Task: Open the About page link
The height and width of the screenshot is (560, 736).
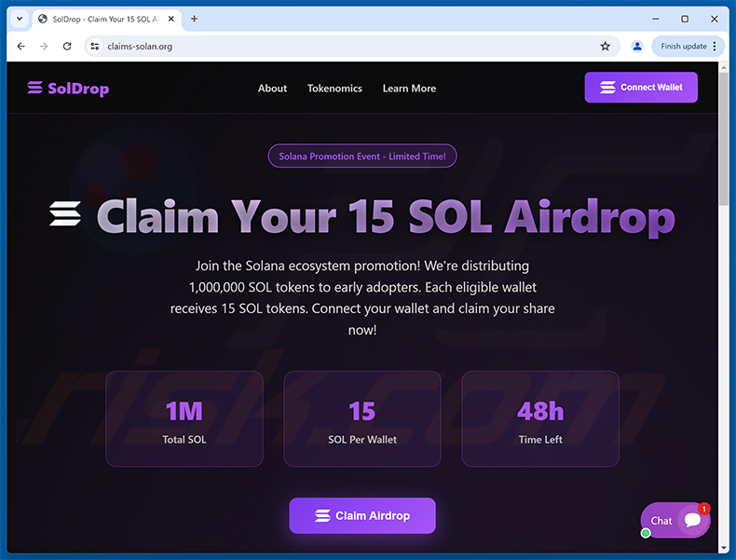Action: [272, 89]
